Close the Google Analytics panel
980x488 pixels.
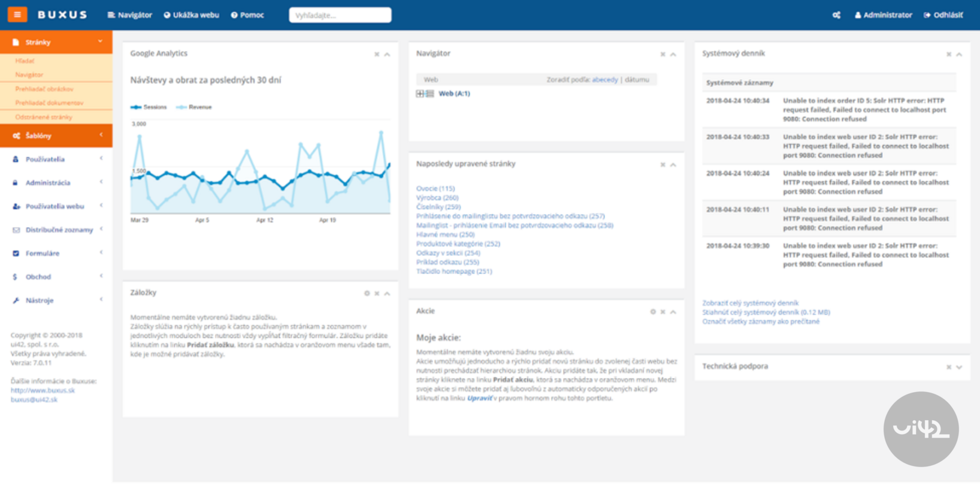coord(377,55)
